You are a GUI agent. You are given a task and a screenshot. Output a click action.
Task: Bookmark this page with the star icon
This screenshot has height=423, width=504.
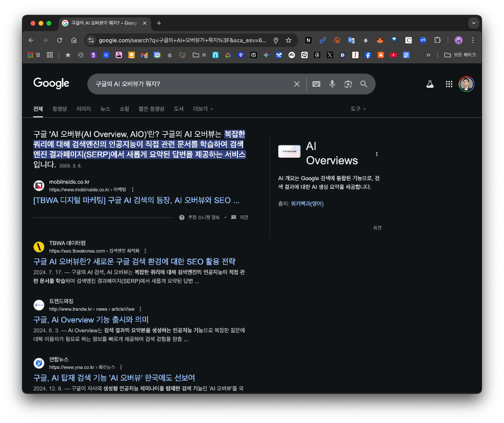tap(289, 40)
